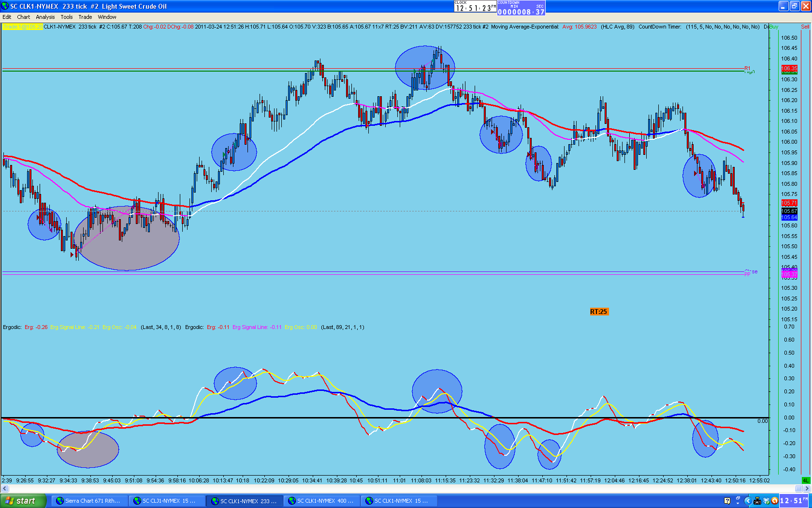Click the red 106.35 R1 price label
Viewport: 812px width, 508px height.
pyautogui.click(x=789, y=69)
